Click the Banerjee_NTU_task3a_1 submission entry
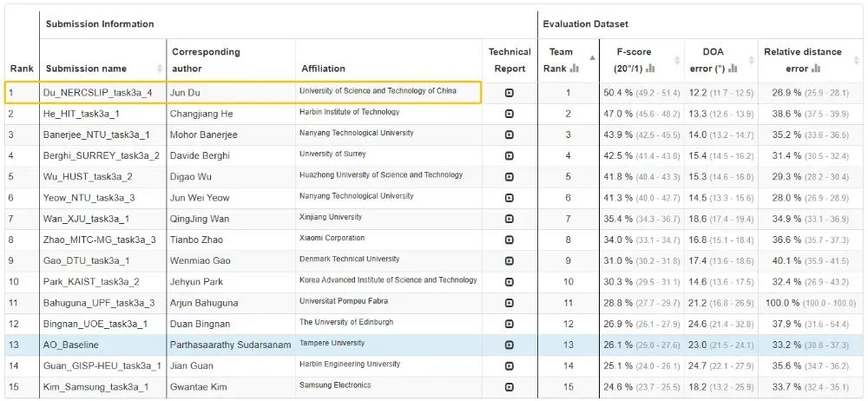868x401 pixels. pos(96,135)
